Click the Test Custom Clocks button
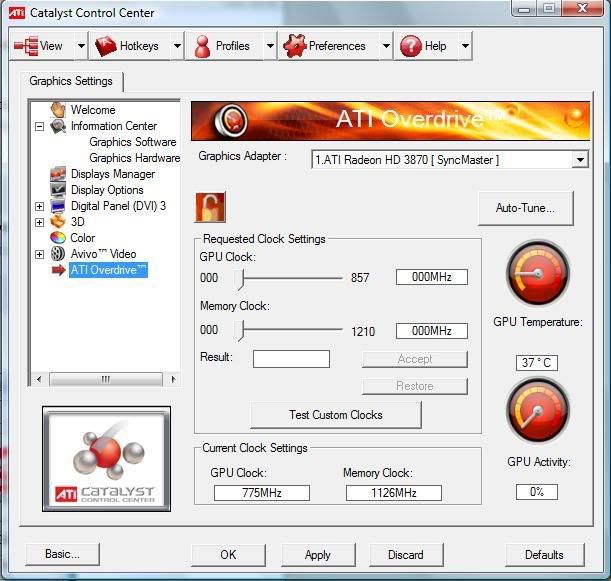Image resolution: width=611 pixels, height=581 pixels. [x=336, y=415]
